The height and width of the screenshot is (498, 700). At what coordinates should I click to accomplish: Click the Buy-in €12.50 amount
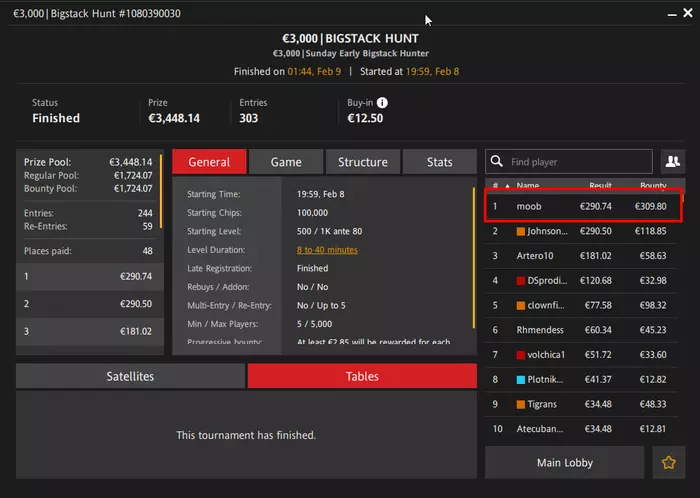(365, 118)
